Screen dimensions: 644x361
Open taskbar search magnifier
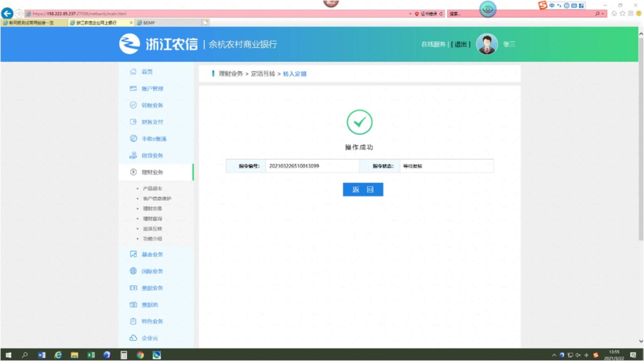24,355
